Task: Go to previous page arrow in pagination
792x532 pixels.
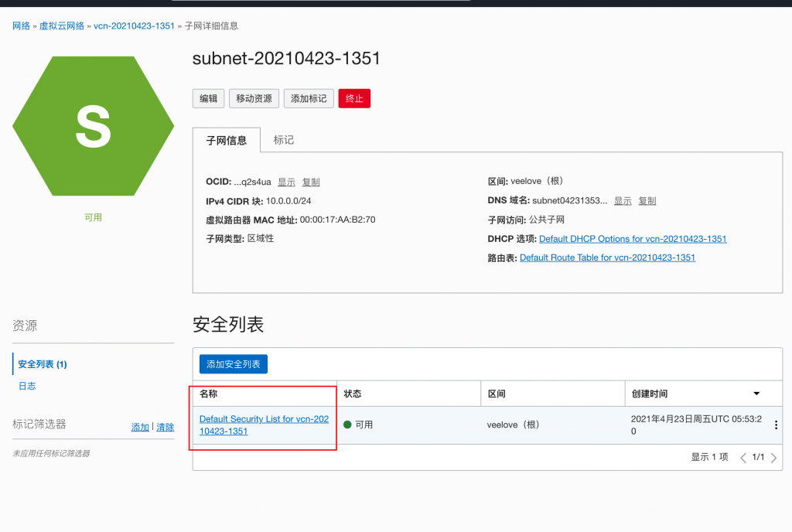Action: [x=743, y=458]
